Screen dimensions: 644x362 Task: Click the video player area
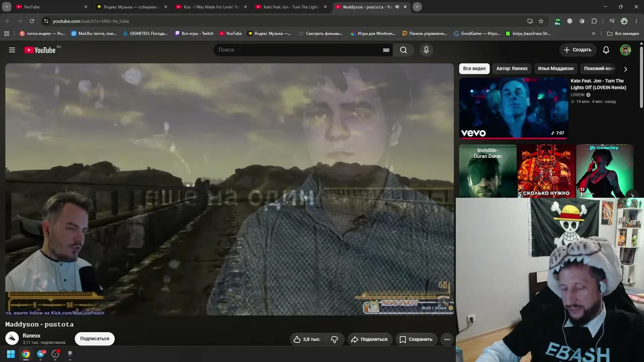pos(229,189)
